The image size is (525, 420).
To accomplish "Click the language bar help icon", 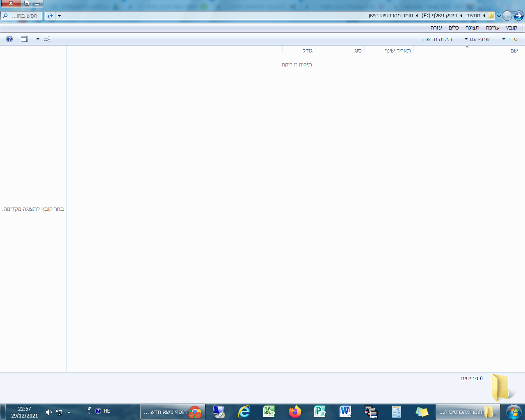I will tap(98, 411).
